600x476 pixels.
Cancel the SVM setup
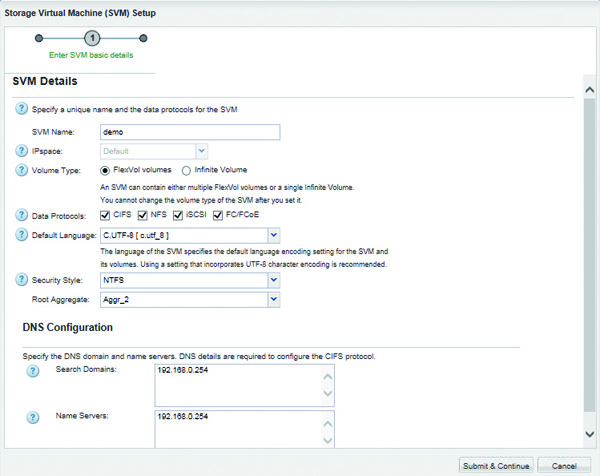click(x=564, y=466)
